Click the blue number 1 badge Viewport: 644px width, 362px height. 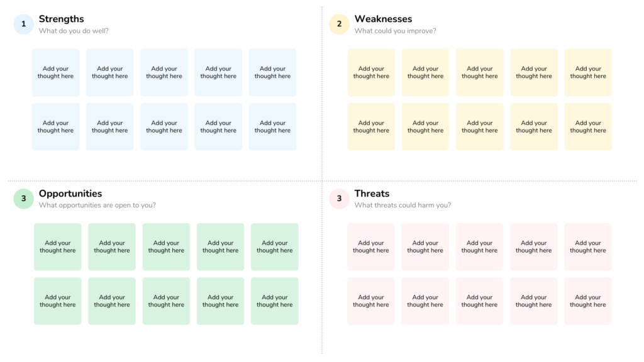coord(23,25)
